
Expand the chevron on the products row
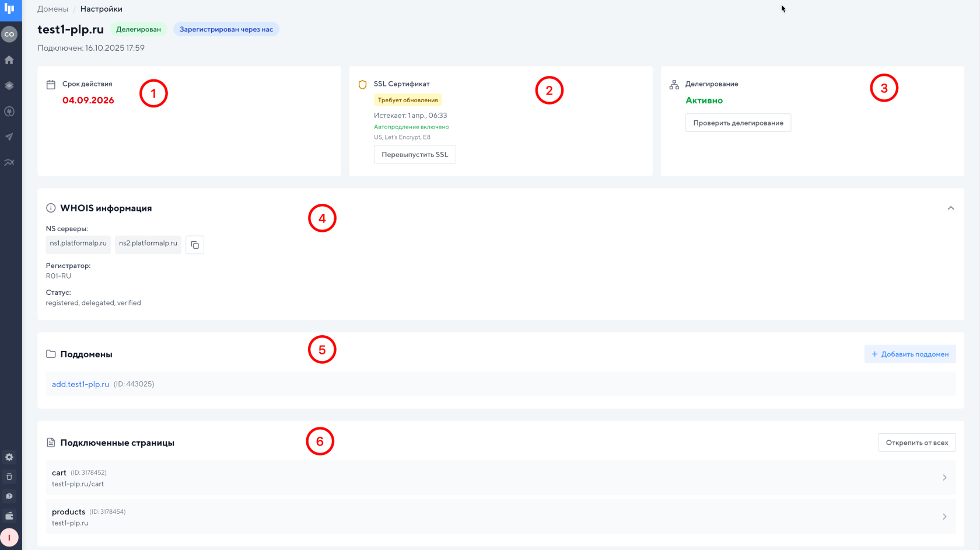[944, 517]
